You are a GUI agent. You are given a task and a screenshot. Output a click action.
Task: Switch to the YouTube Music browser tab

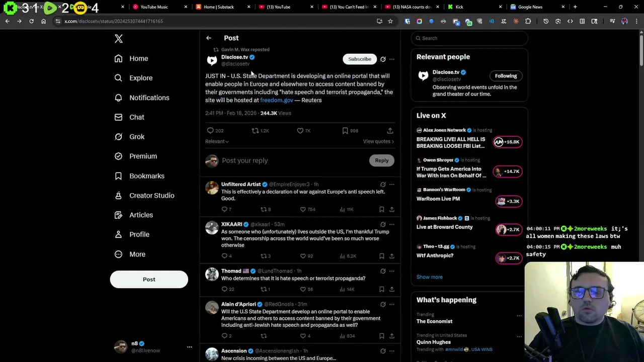point(159,7)
